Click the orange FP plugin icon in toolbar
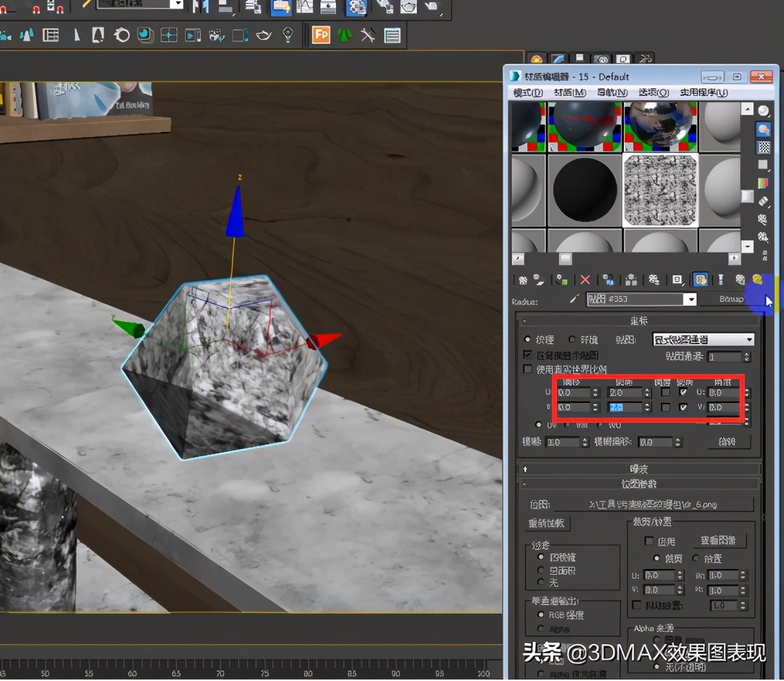Screen dimensions: 784x681 [320, 34]
